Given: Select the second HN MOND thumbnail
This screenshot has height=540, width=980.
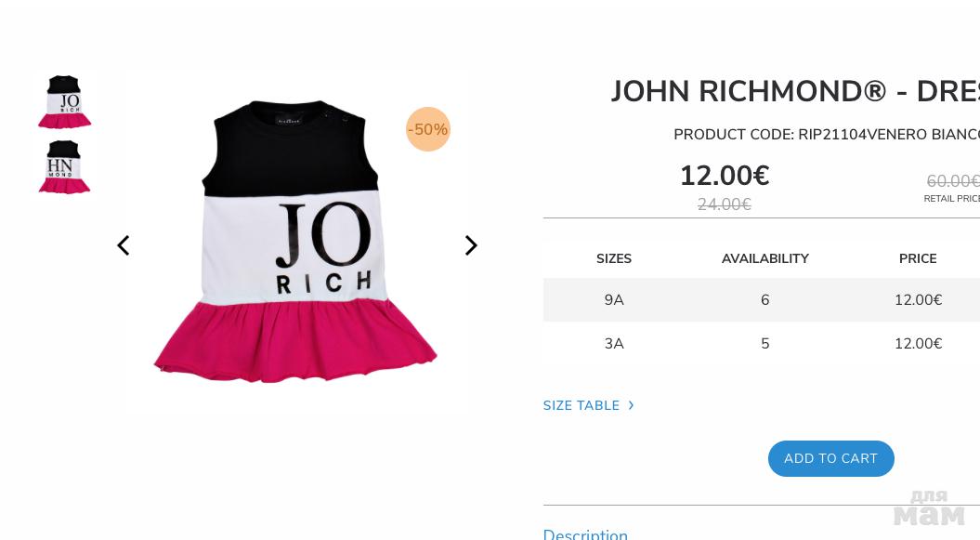Looking at the screenshot, I should [x=64, y=166].
